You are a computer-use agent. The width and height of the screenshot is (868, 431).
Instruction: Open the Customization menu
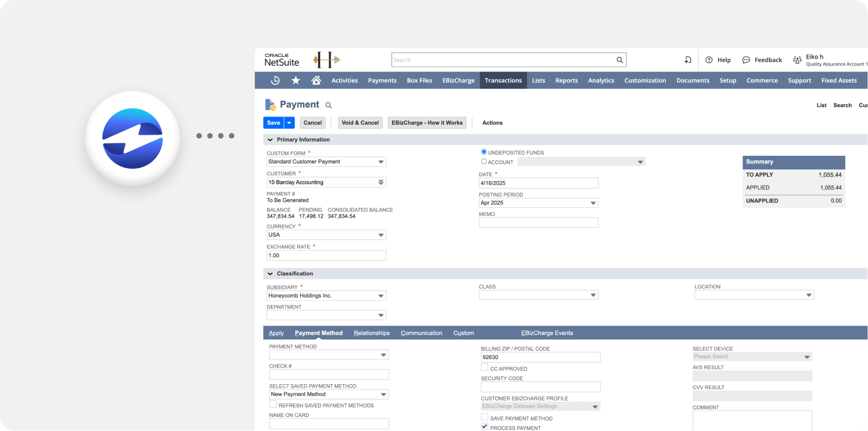pyautogui.click(x=645, y=80)
